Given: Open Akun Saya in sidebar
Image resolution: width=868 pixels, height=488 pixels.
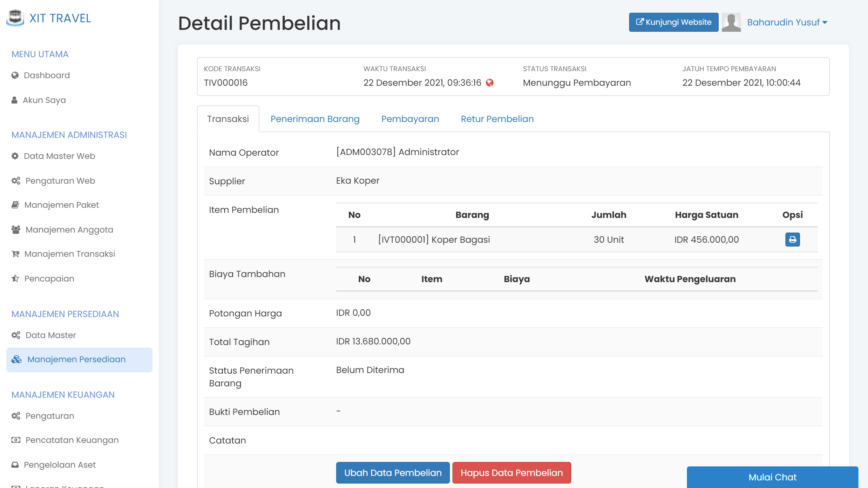Looking at the screenshot, I should 44,100.
